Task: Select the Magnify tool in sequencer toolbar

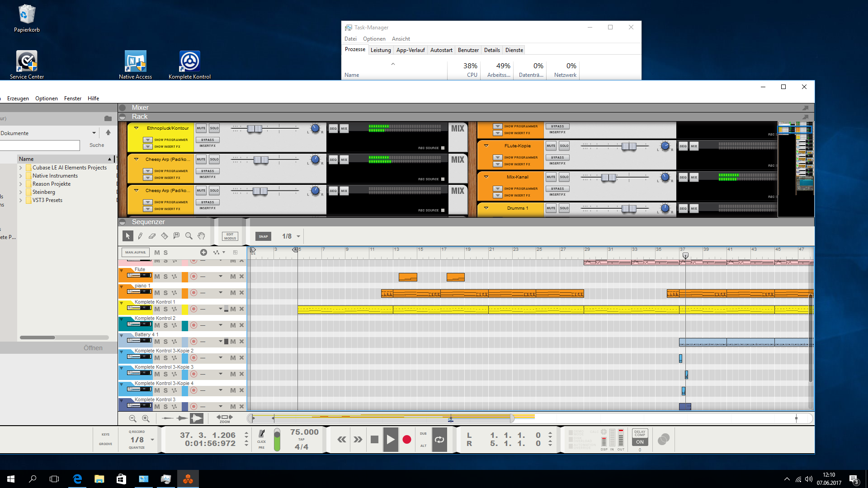Action: coord(189,236)
